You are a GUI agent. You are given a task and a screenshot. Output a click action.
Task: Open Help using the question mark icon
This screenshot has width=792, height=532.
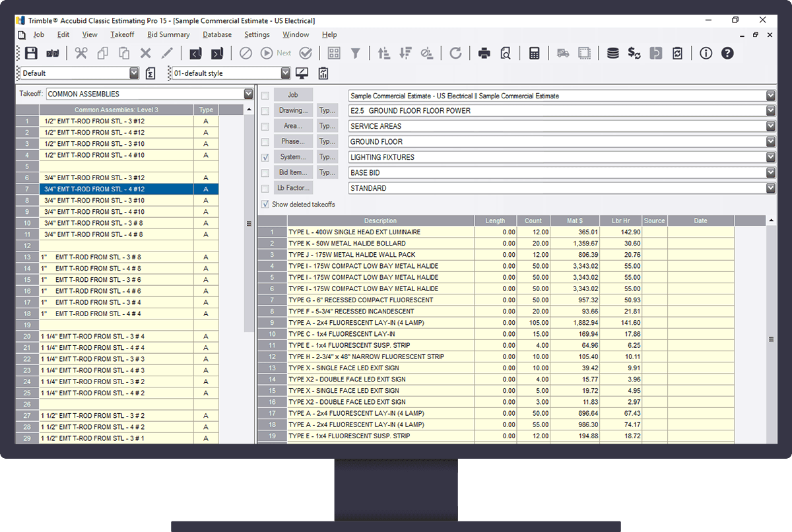pyautogui.click(x=727, y=53)
